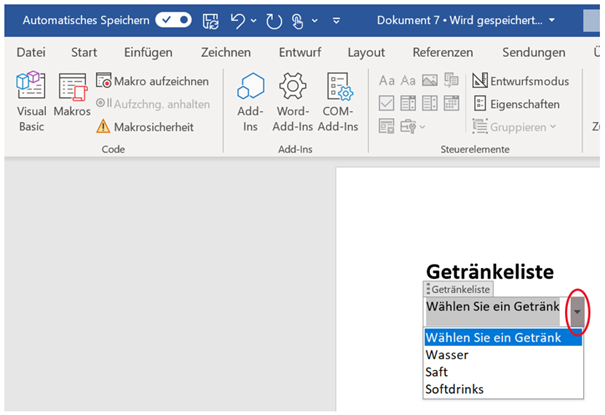The height and width of the screenshot is (415, 605).
Task: Insert building block gallery control
Action: [451, 81]
